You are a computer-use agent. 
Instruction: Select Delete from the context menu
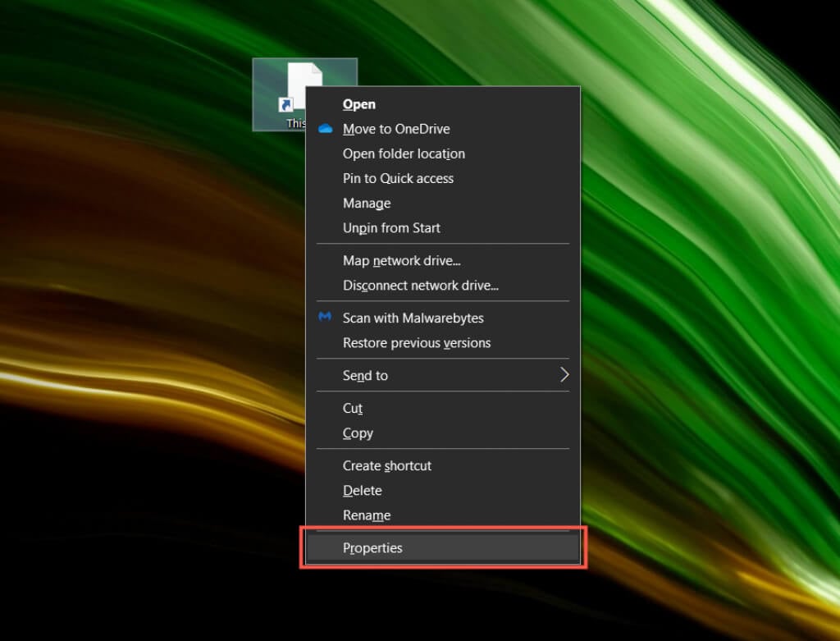pos(362,490)
